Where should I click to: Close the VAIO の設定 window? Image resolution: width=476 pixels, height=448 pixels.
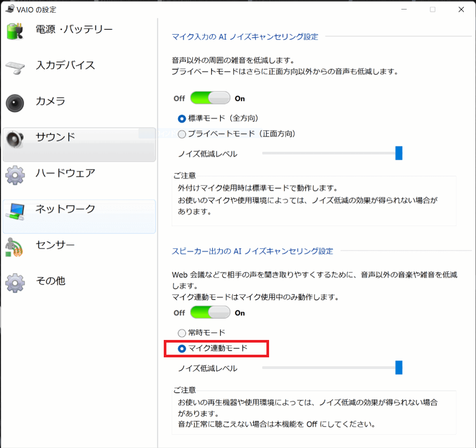461,9
